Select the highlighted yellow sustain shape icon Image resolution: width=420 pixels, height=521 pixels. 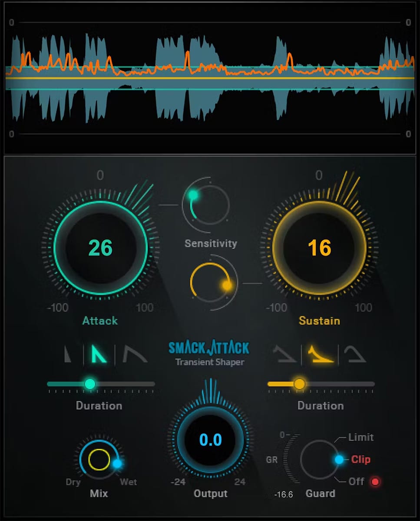coord(321,354)
